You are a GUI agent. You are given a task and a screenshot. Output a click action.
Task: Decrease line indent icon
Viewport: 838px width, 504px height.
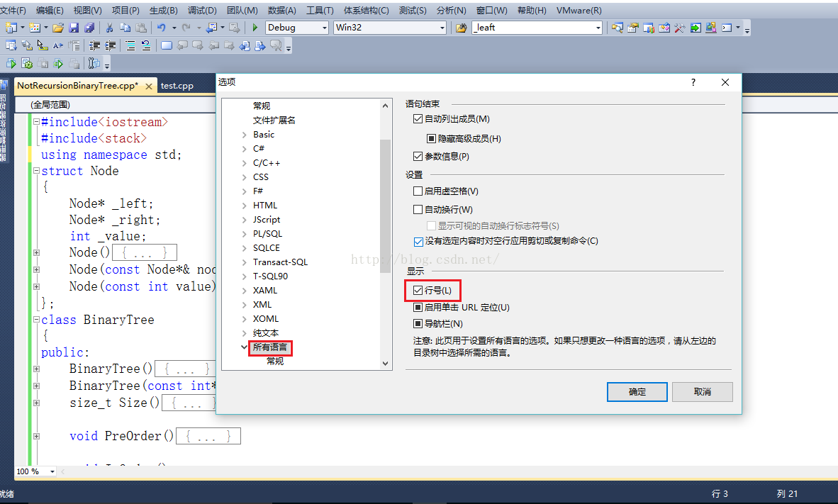(94, 46)
